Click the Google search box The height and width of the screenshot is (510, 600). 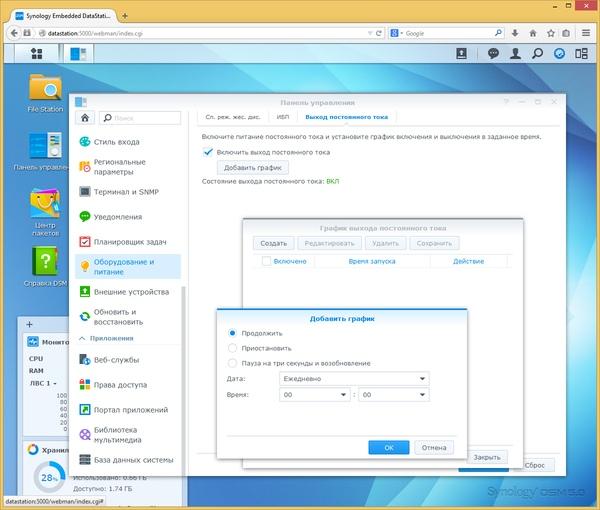pos(446,33)
